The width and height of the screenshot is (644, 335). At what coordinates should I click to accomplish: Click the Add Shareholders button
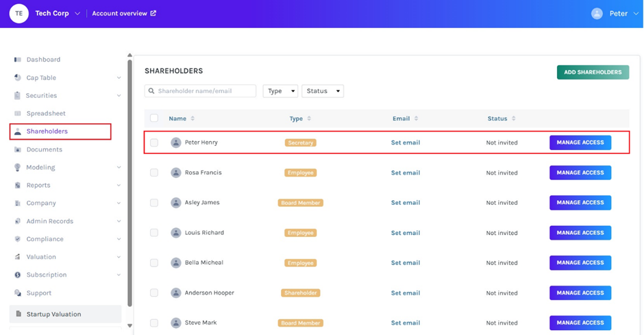[593, 72]
